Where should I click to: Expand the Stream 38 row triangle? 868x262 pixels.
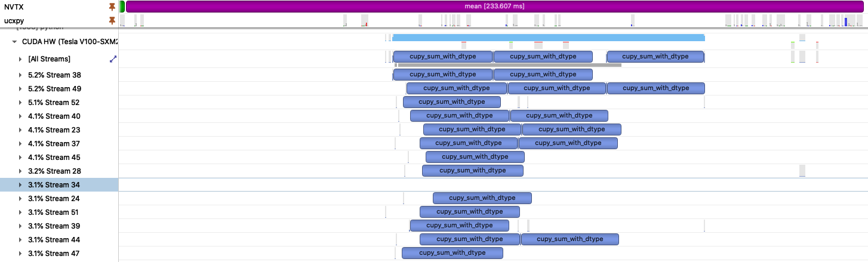tap(20, 75)
